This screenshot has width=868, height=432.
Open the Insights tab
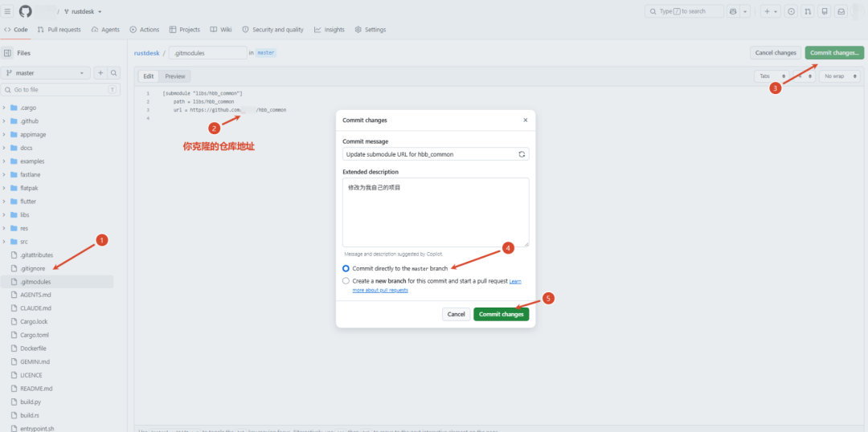330,30
